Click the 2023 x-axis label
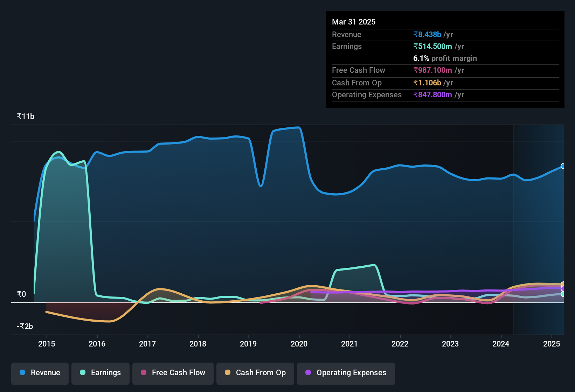The height and width of the screenshot is (392, 575). click(450, 344)
